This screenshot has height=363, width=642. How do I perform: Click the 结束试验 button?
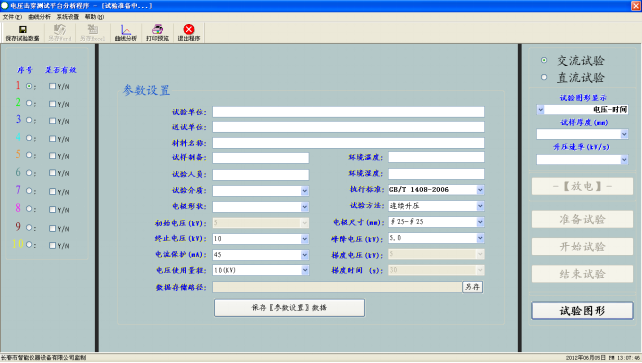582,274
